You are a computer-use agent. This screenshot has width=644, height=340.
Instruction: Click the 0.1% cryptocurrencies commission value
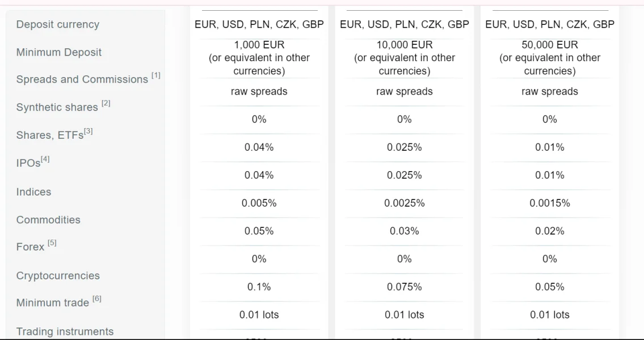(259, 287)
